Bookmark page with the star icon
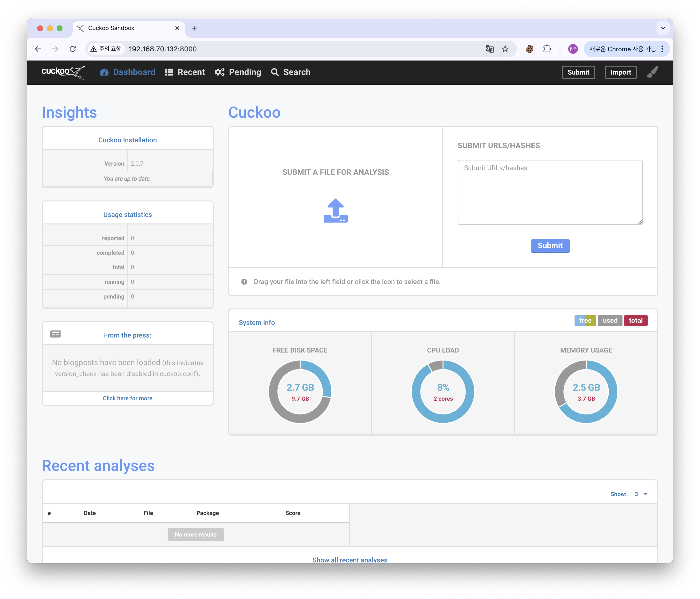This screenshot has width=700, height=599. pyautogui.click(x=505, y=49)
